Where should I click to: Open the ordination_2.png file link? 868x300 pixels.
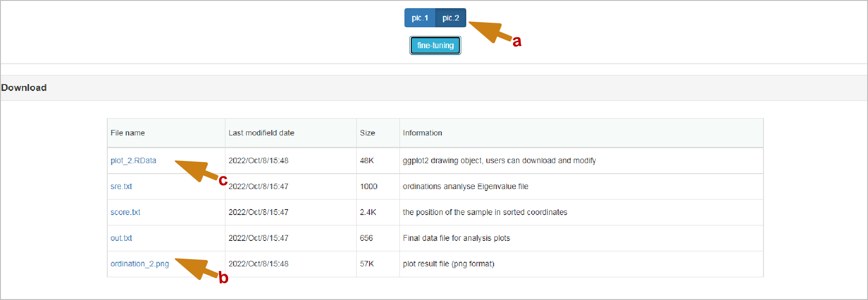coord(140,264)
